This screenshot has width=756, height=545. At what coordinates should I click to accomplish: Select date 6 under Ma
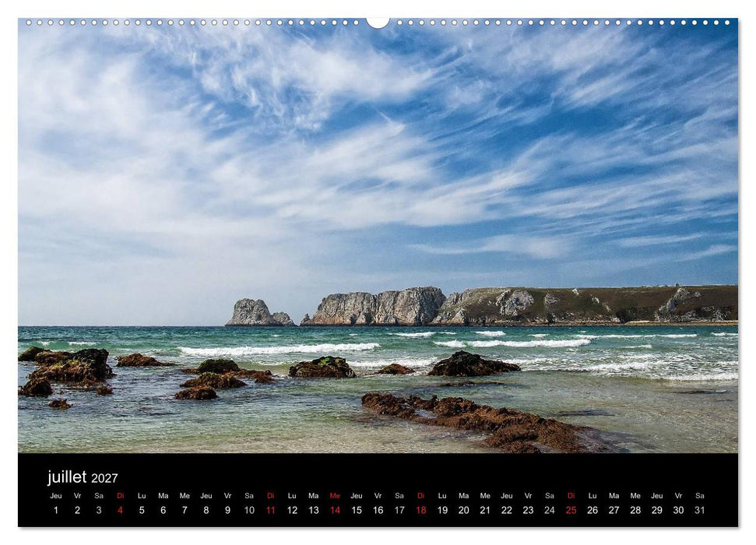point(163,510)
